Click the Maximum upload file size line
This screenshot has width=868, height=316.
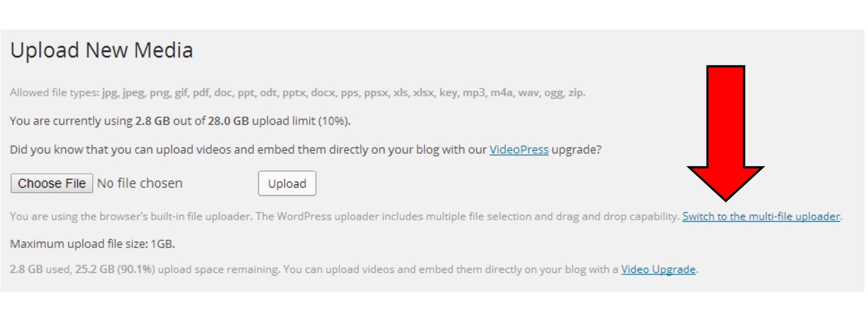coord(92,244)
